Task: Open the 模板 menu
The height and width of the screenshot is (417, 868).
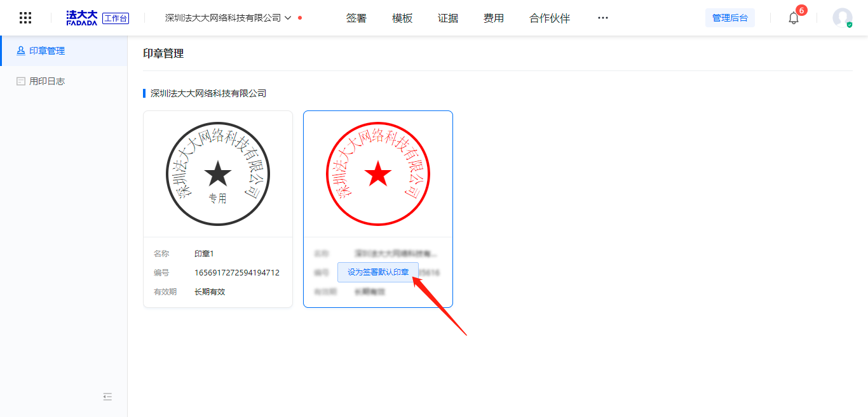Action: (x=402, y=18)
